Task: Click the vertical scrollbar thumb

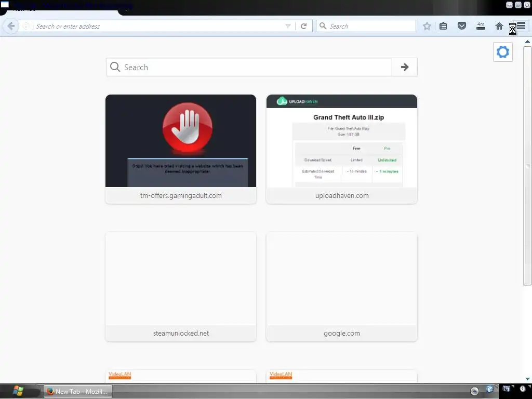Action: coord(527,166)
